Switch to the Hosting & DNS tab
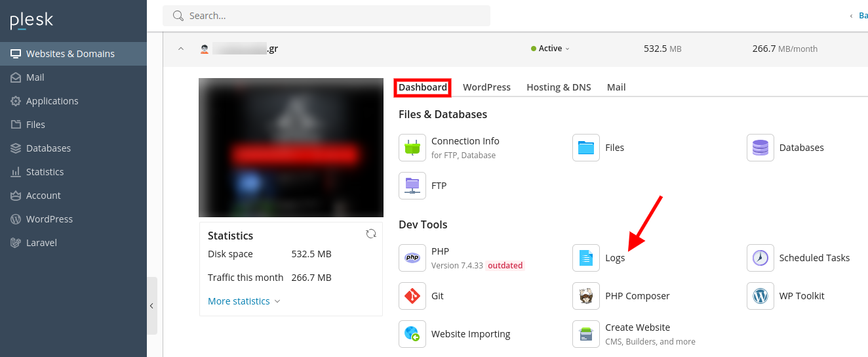 (559, 87)
